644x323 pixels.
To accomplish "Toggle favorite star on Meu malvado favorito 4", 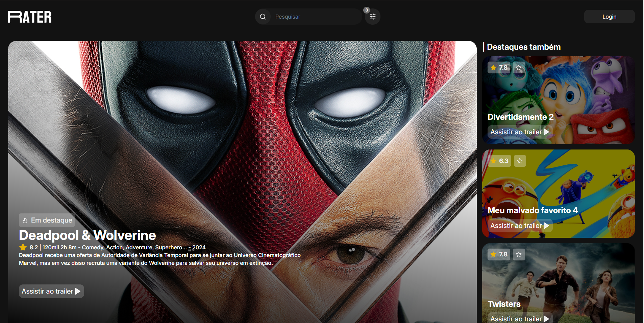I will (520, 161).
